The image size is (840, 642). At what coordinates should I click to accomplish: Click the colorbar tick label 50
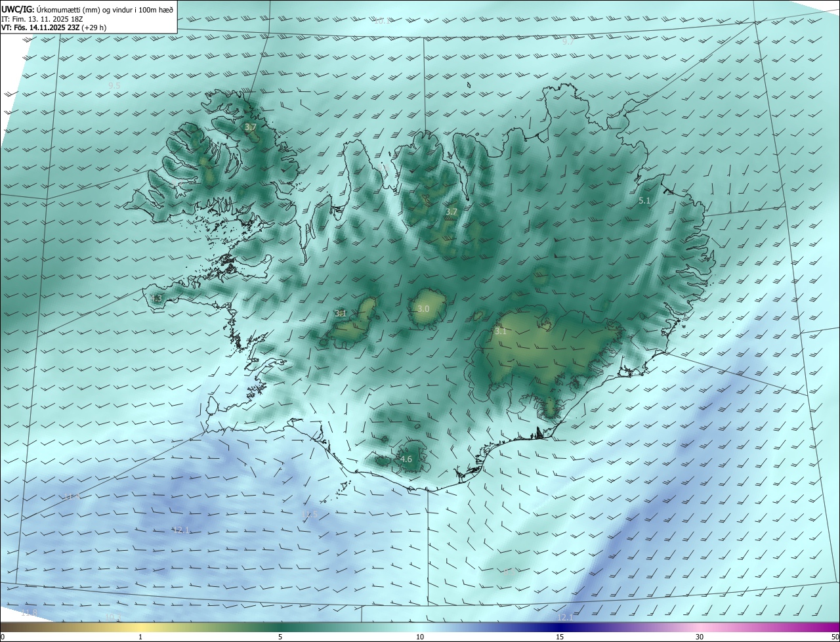[835, 637]
